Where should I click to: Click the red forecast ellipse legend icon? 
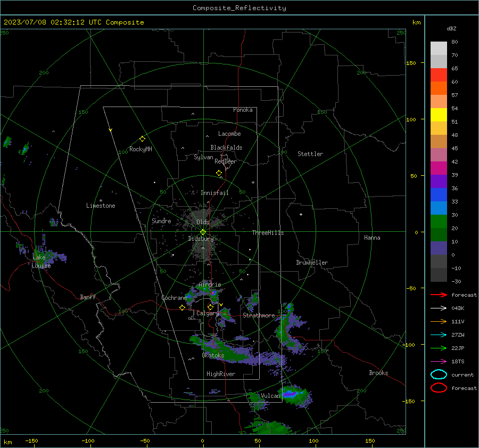439,388
